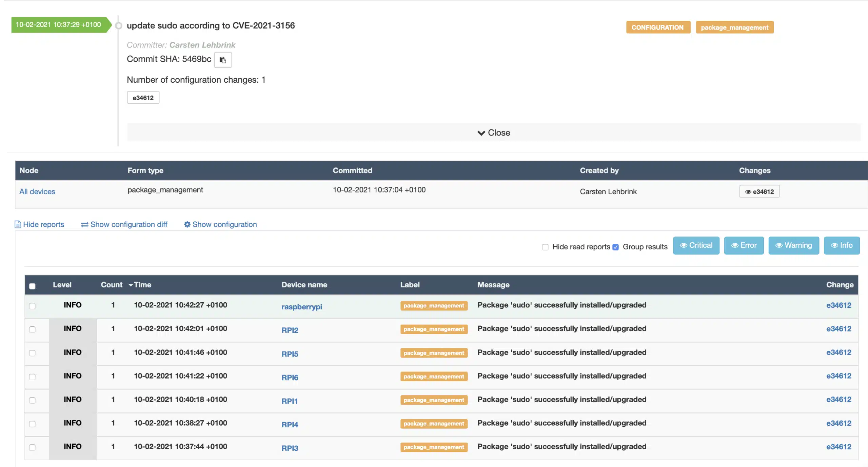The image size is (868, 467).
Task: Toggle Error level visibility filter
Action: pyautogui.click(x=744, y=245)
